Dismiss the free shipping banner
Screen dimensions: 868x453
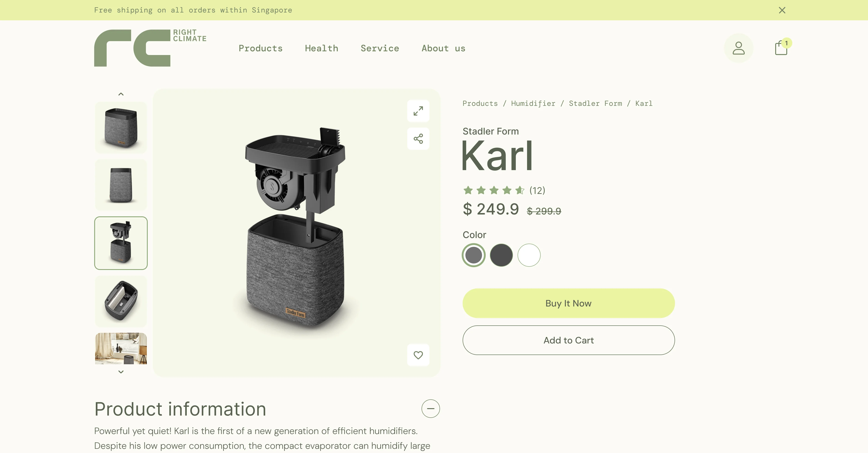pos(782,10)
